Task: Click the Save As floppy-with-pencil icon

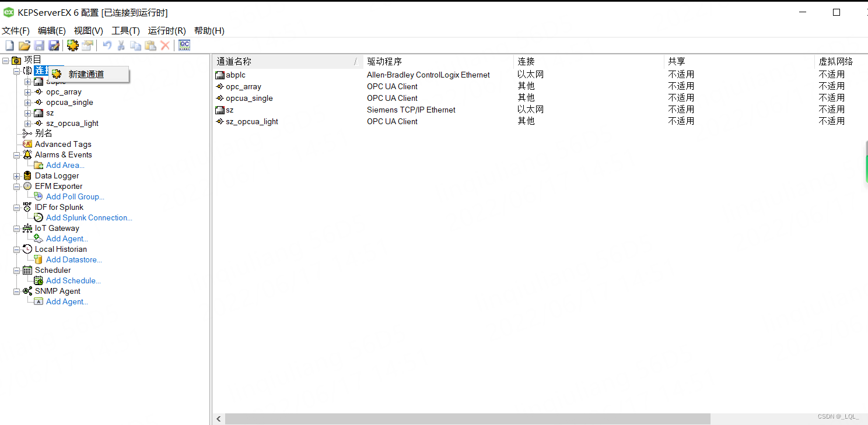Action: pyautogui.click(x=54, y=45)
